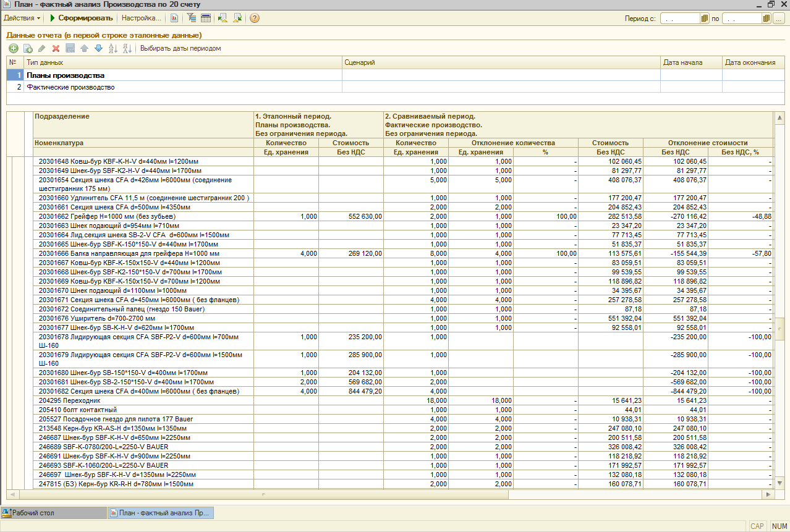Open calendar picker for period start date
This screenshot has height=532, width=790.
(x=704, y=19)
